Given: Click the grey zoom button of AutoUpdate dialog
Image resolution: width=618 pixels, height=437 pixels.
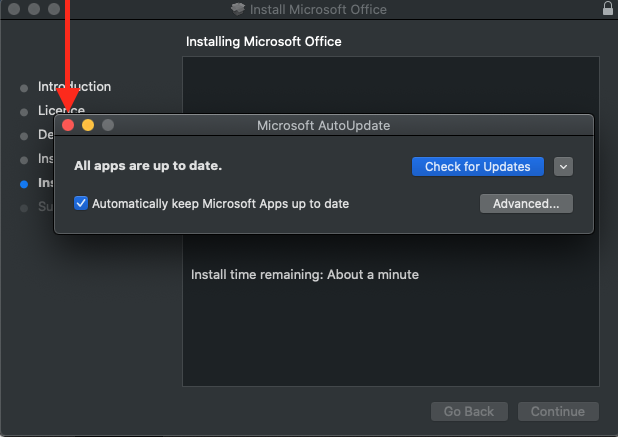Looking at the screenshot, I should tap(108, 126).
